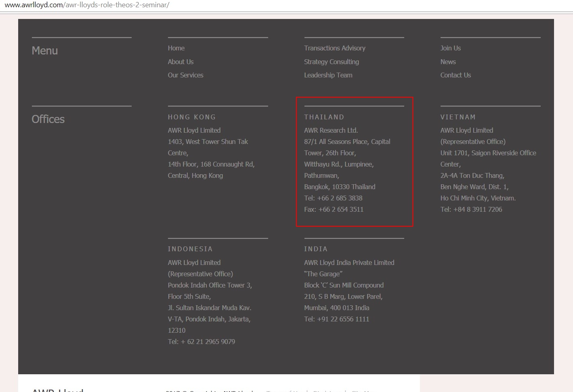Go to the About Us page
This screenshot has height=392, width=573.
181,62
